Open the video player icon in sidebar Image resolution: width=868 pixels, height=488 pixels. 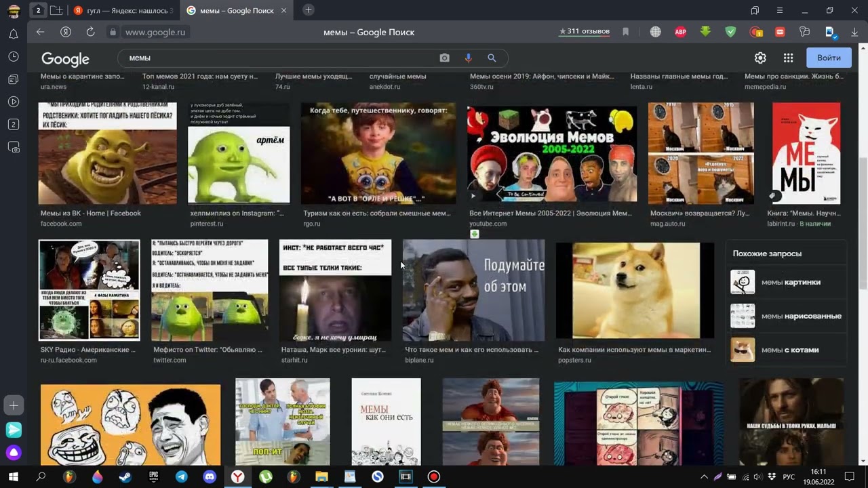click(x=14, y=102)
